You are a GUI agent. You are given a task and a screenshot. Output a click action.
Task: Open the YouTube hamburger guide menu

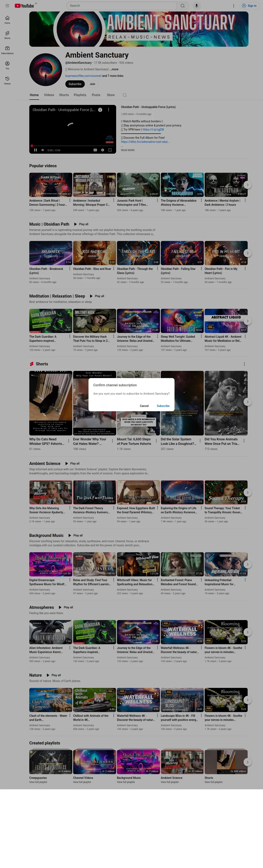[7, 6]
